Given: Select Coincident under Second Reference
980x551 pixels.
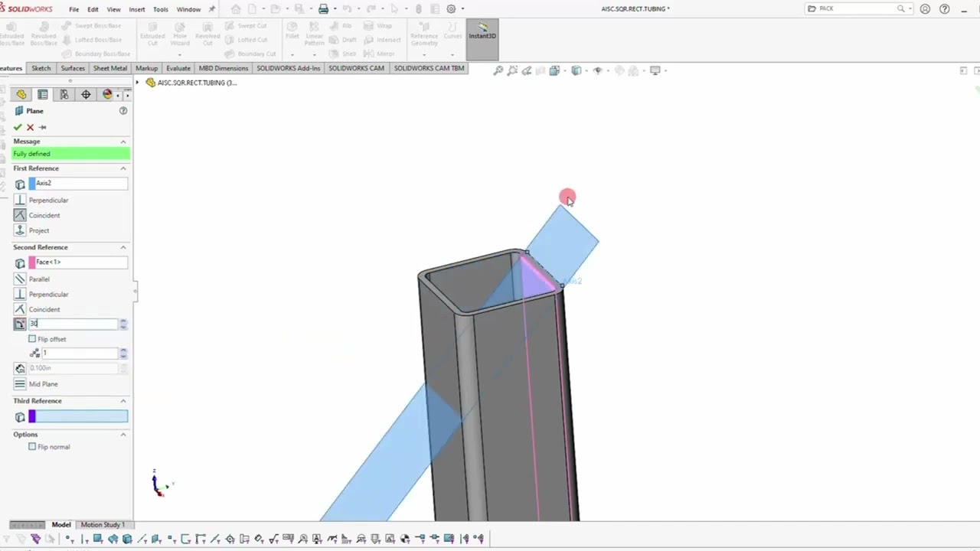Looking at the screenshot, I should pos(20,309).
